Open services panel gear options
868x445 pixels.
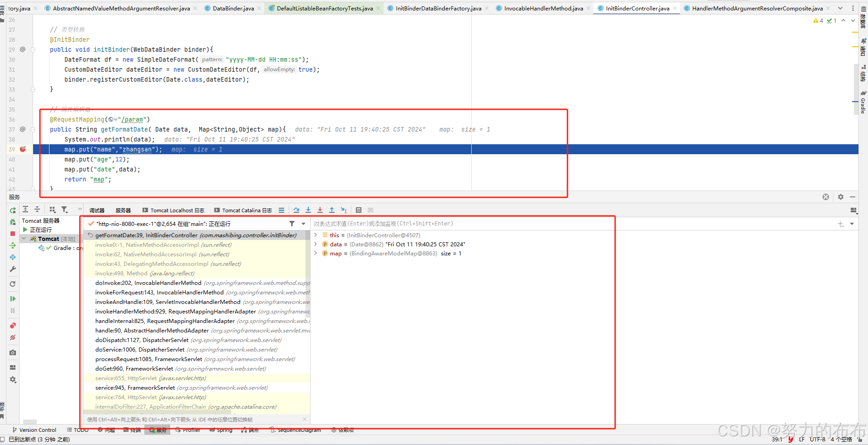[x=841, y=197]
